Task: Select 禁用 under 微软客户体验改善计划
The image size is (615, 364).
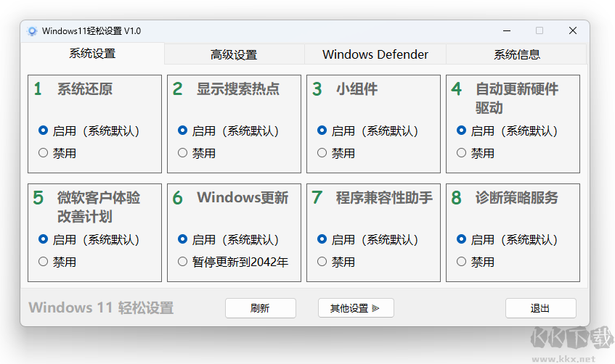Action: click(x=43, y=262)
